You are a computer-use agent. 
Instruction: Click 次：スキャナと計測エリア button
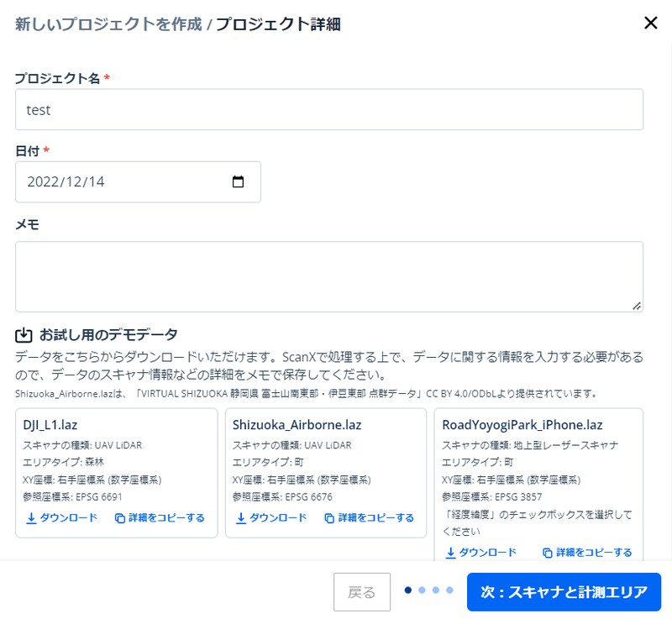tap(564, 592)
